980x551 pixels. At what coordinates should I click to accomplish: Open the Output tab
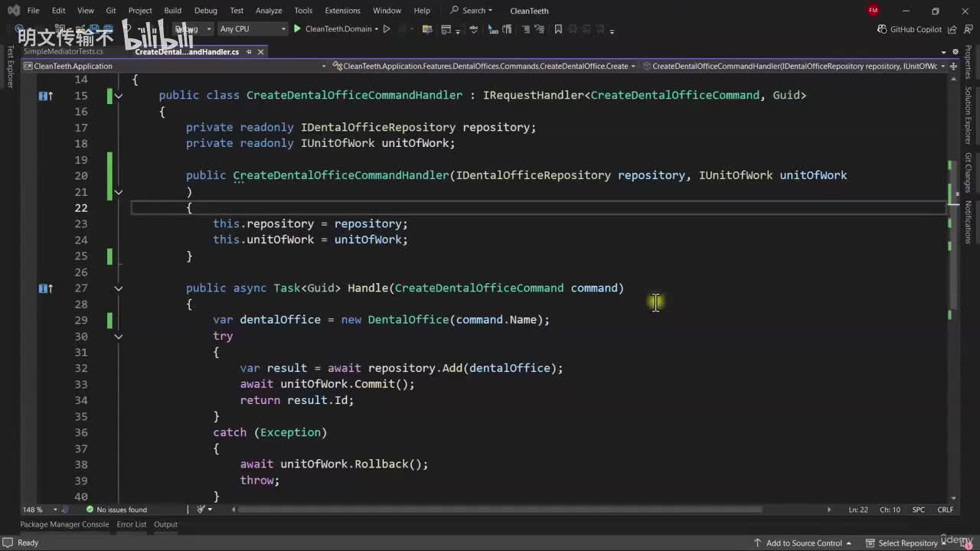coord(165,525)
